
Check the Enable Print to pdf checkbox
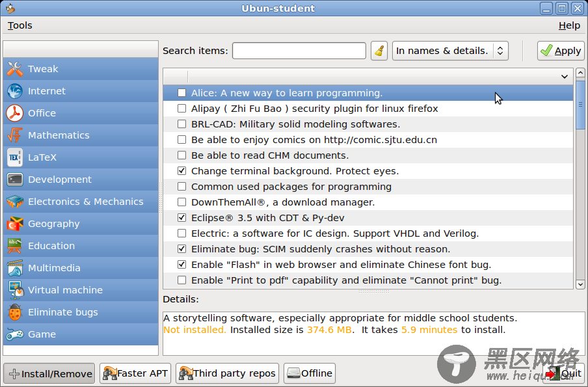[182, 280]
